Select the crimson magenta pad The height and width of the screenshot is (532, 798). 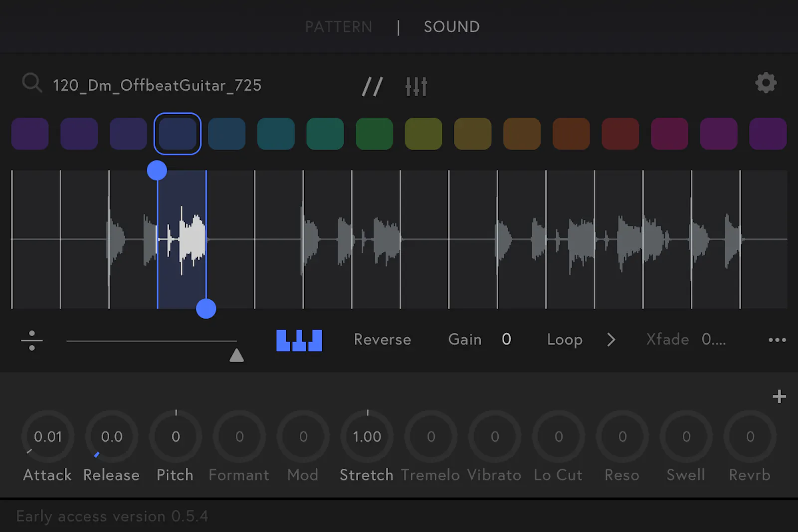pyautogui.click(x=669, y=134)
